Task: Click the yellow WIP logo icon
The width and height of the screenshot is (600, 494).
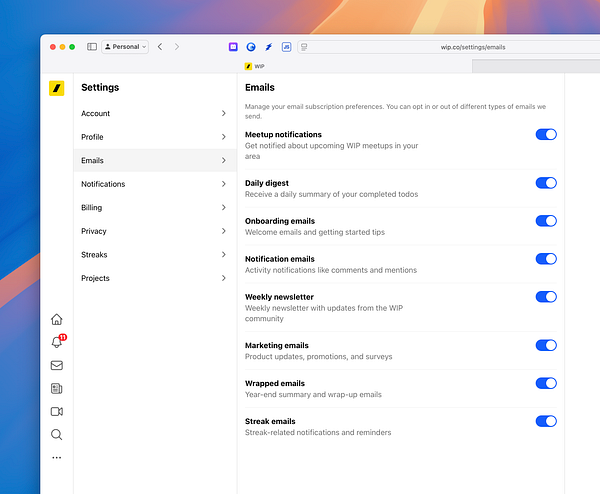Action: click(57, 88)
